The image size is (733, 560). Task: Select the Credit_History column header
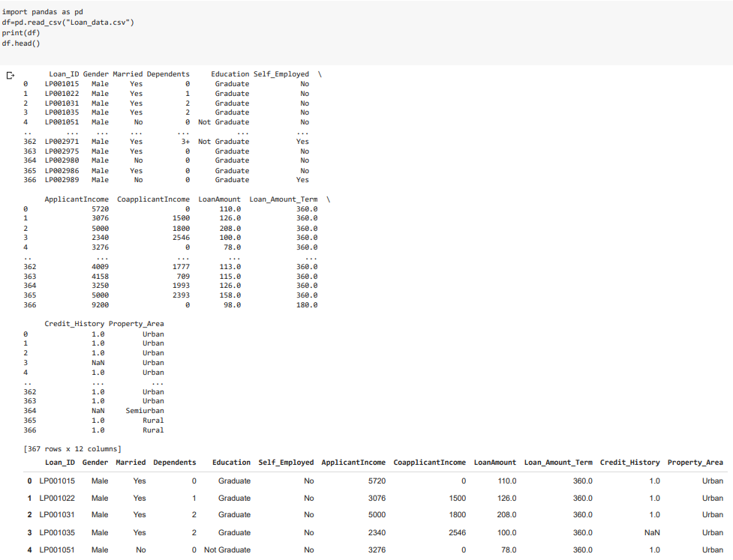pyautogui.click(x=629, y=462)
